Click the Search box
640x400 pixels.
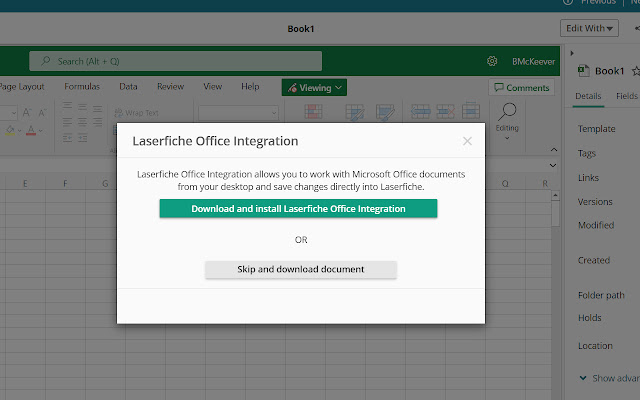coord(175,61)
